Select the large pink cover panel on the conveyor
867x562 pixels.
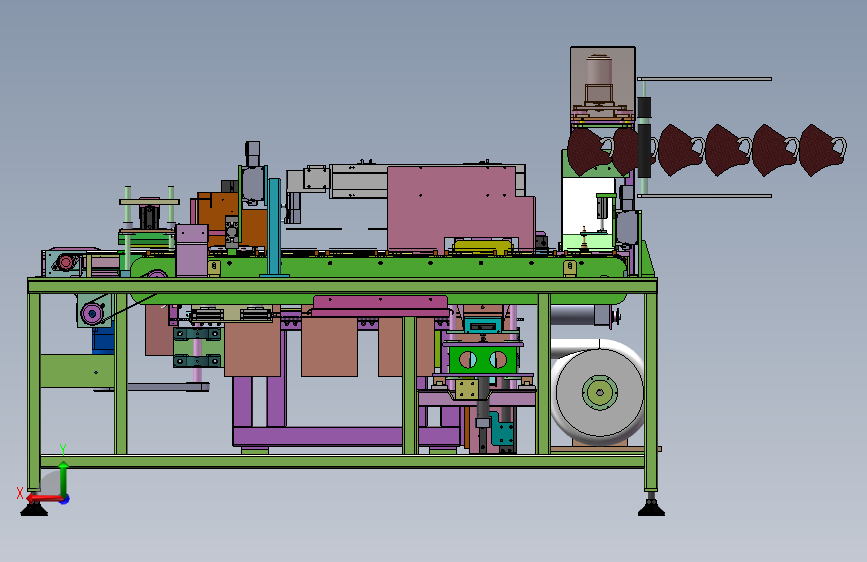pos(459,209)
